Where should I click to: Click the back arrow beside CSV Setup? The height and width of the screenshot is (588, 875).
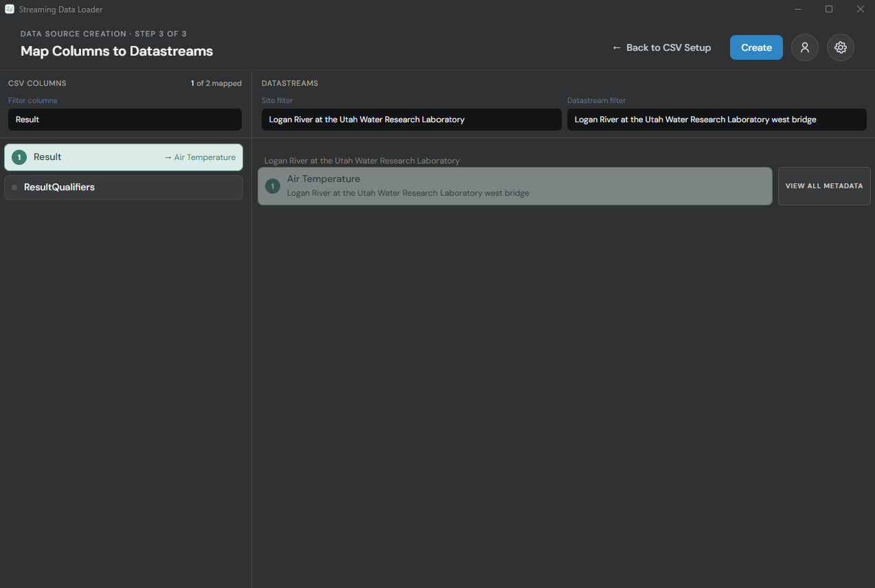coord(617,47)
